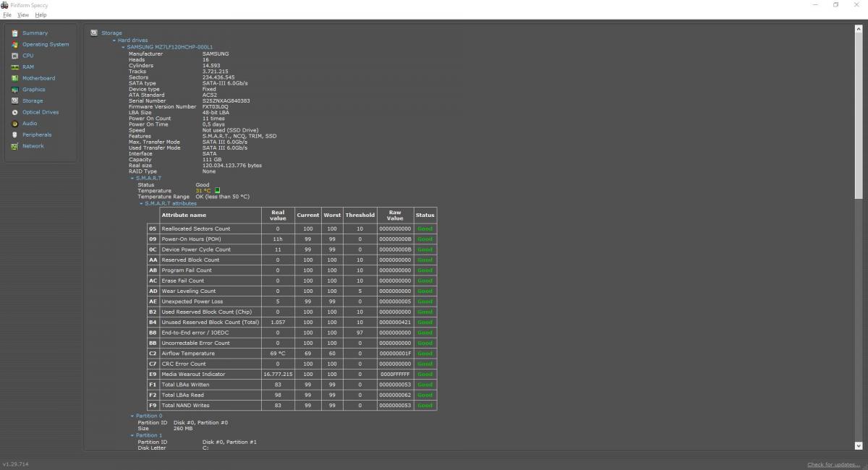The width and height of the screenshot is (868, 470).
Task: Click the CPU chip icon in sidebar
Action: pos(14,56)
